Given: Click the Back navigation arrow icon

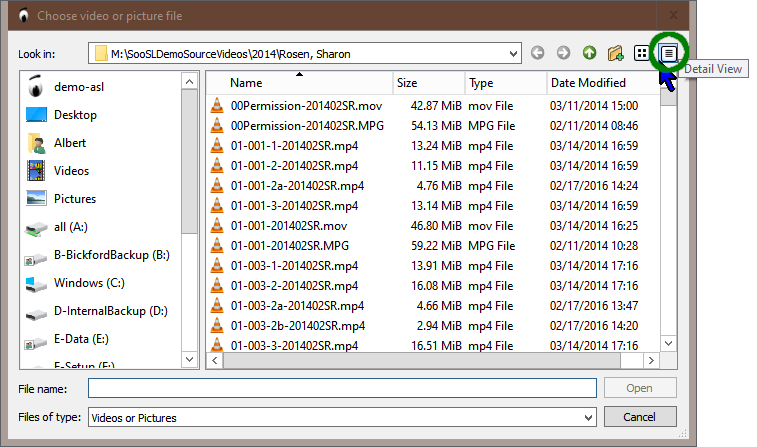Looking at the screenshot, I should [x=537, y=53].
